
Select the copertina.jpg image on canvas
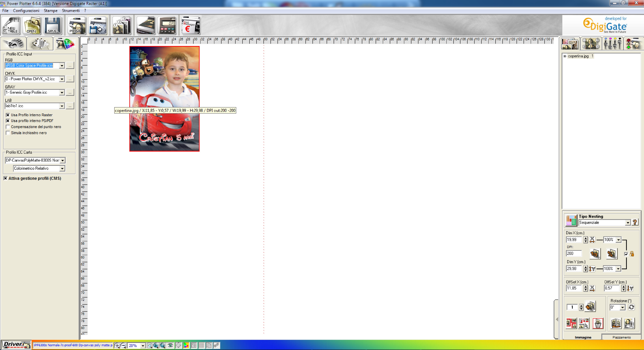click(164, 99)
